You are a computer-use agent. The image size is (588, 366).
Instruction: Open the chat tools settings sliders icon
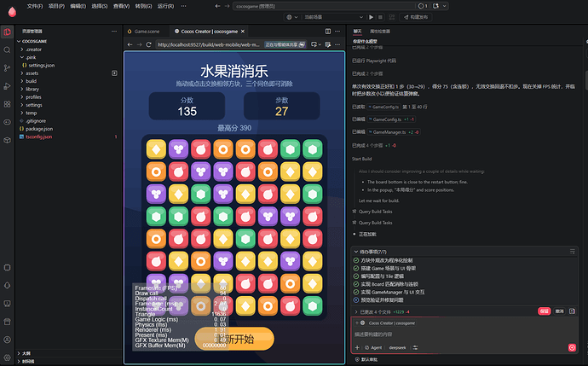point(415,347)
